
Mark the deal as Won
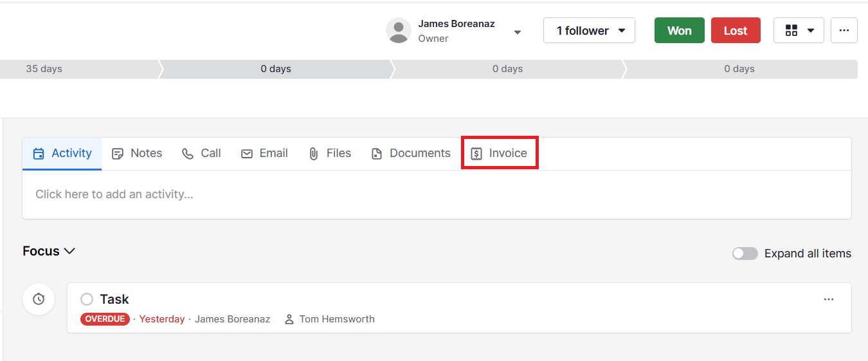(680, 30)
